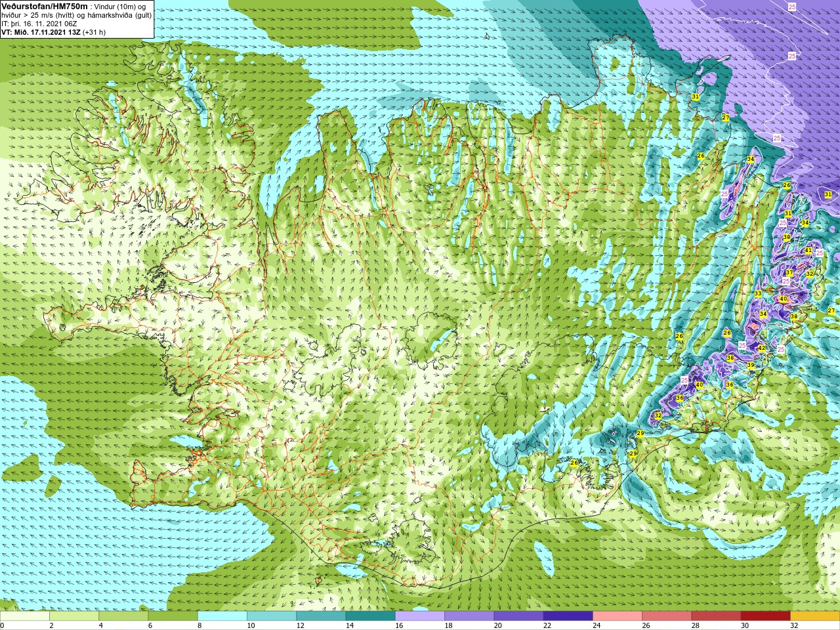Select the legend scale number "18"
This screenshot has height=630, width=840.
click(x=448, y=625)
